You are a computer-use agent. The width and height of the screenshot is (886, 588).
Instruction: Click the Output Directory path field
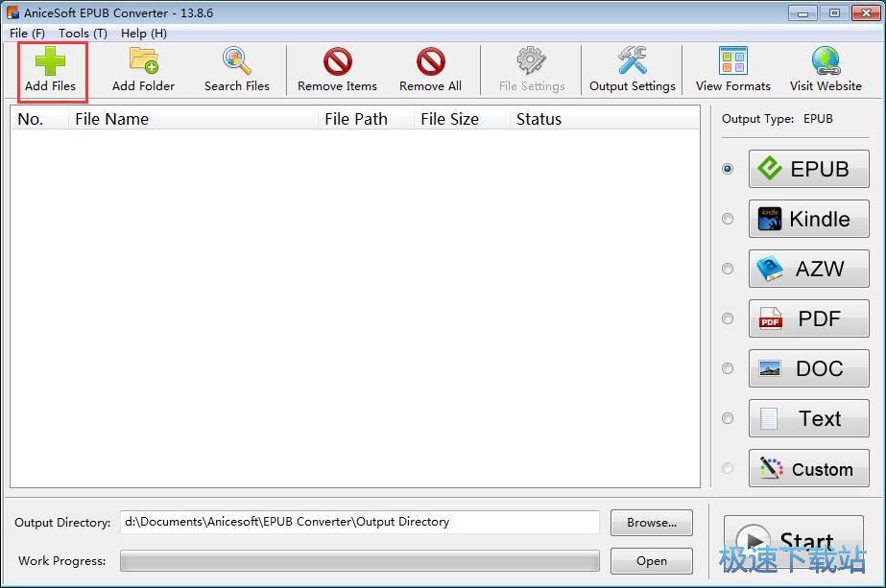click(x=360, y=523)
